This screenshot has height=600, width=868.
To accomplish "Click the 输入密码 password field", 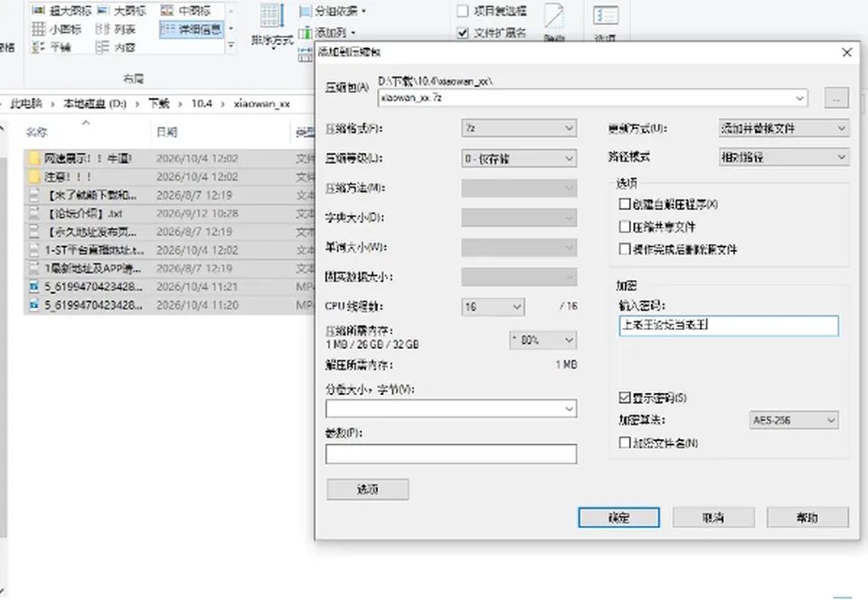I will (729, 325).
